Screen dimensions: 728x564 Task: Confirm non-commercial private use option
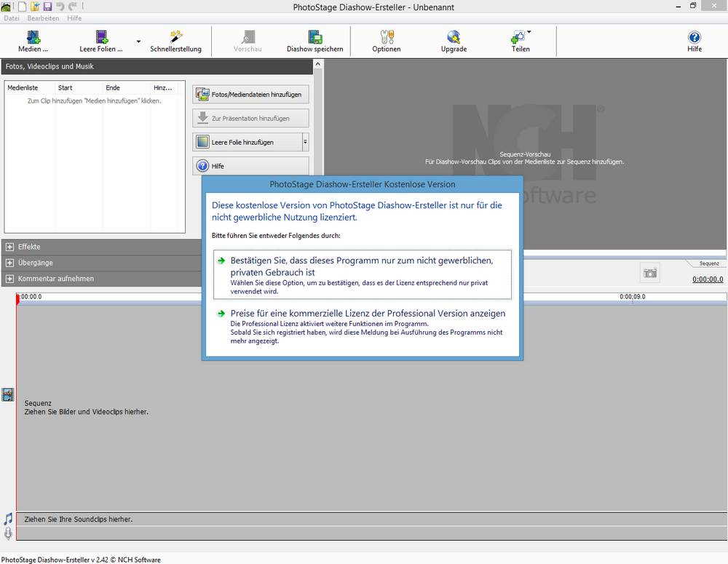(362, 274)
